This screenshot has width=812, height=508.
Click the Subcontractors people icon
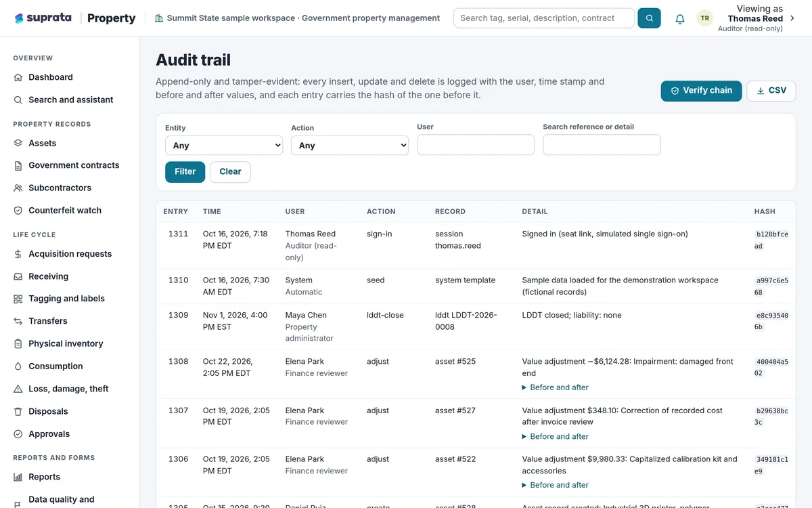[18, 188]
